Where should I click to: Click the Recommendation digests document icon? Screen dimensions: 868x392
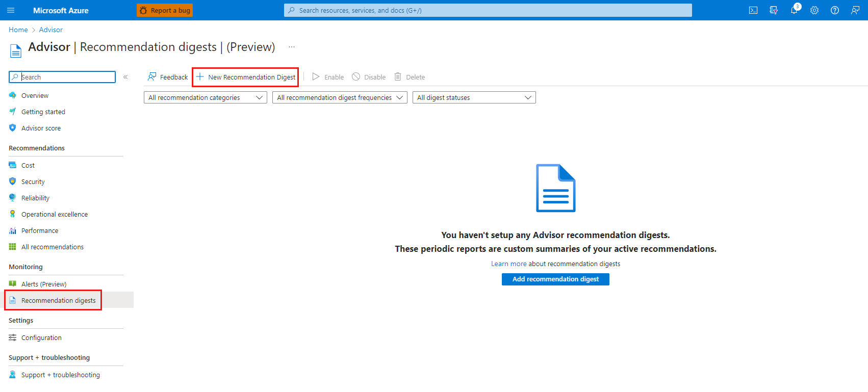click(x=13, y=300)
